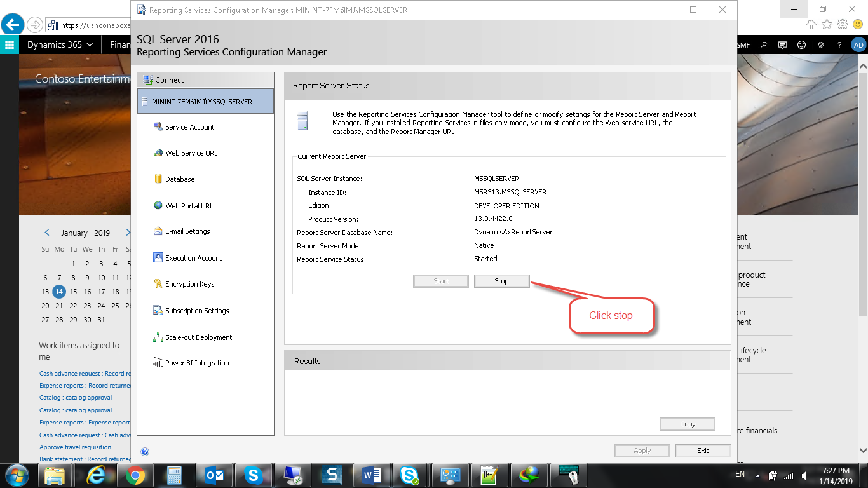This screenshot has width=868, height=488.
Task: Open Google Chrome from taskbar
Action: (135, 475)
